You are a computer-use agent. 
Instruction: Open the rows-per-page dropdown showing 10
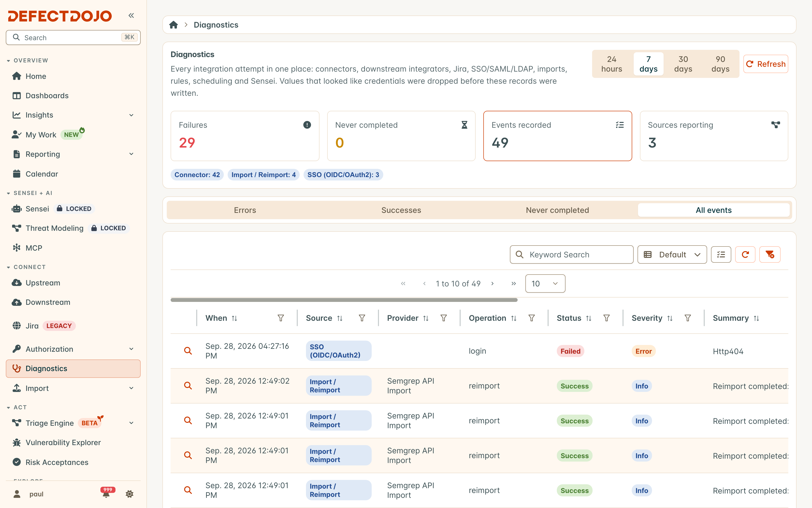pyautogui.click(x=545, y=284)
